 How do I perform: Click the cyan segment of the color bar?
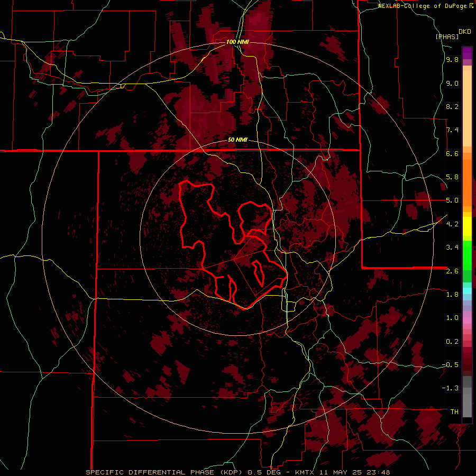pyautogui.click(x=467, y=290)
